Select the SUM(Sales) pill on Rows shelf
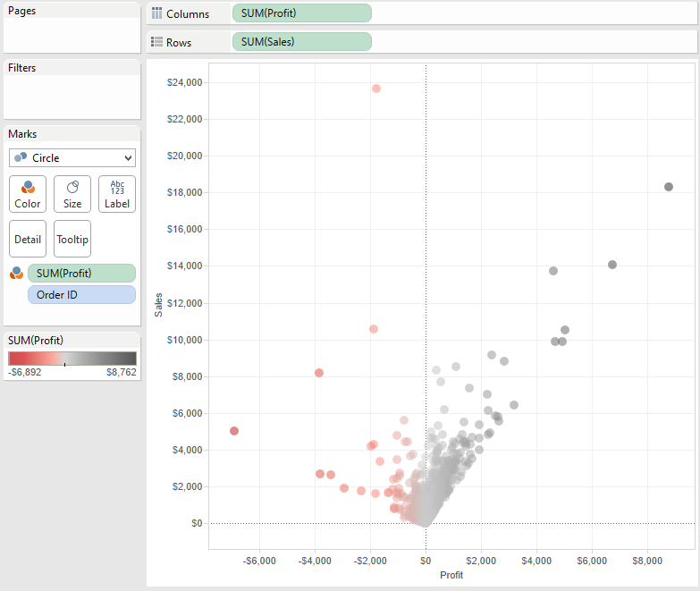Screen dimensions: 700x591 302,42
